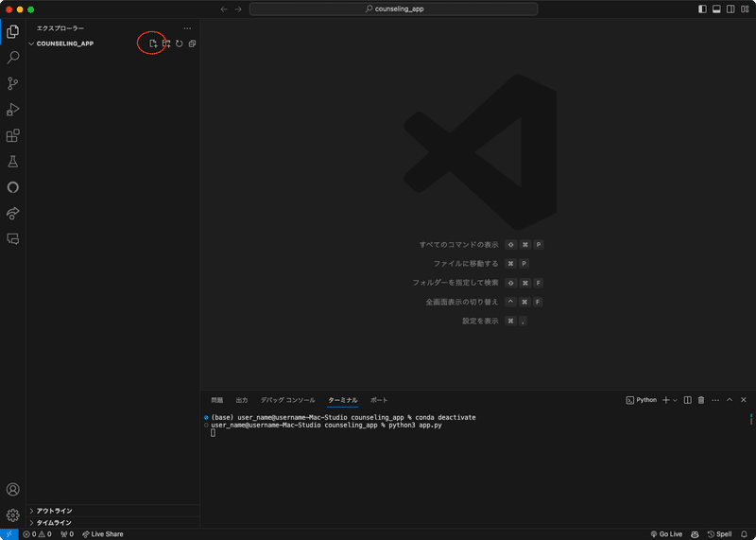Viewport: 756px width, 540px height.
Task: Open forwarded ports indicator showing 0
Action: 67,534
